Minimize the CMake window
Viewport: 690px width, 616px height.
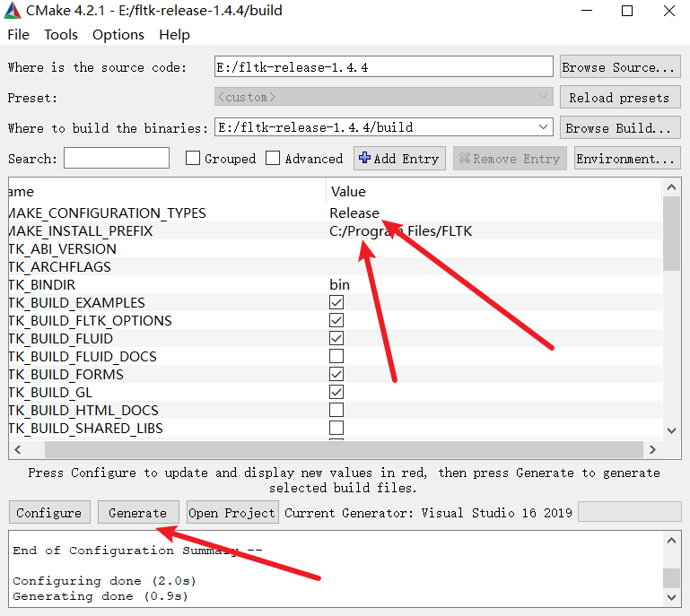pyautogui.click(x=587, y=11)
